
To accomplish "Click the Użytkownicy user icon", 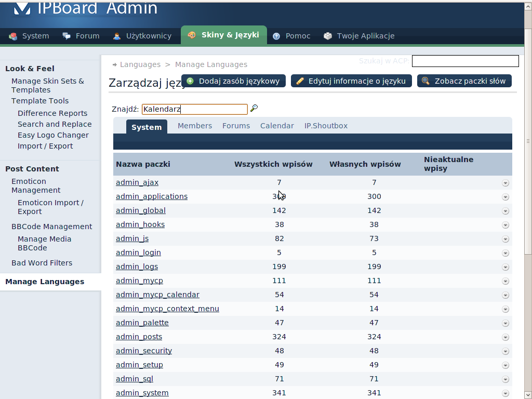I will (117, 36).
